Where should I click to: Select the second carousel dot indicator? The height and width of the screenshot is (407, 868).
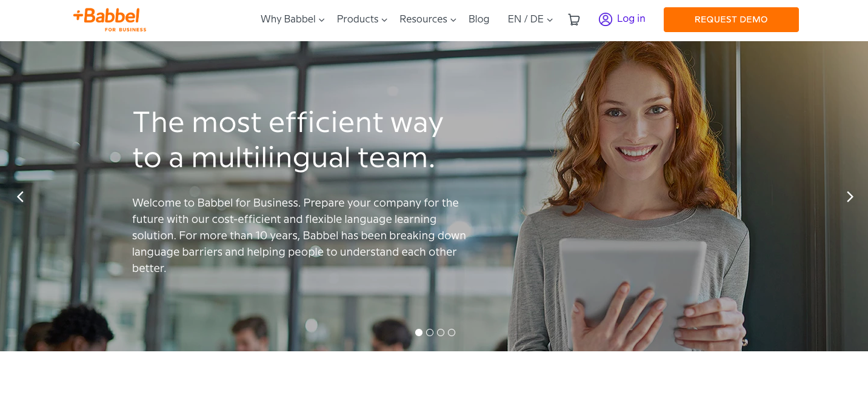point(430,333)
